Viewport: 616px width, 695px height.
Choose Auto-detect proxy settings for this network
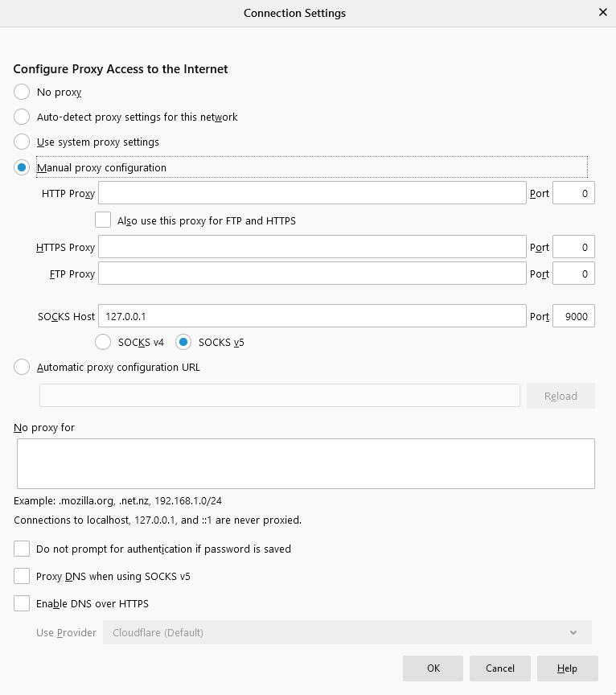coord(22,117)
